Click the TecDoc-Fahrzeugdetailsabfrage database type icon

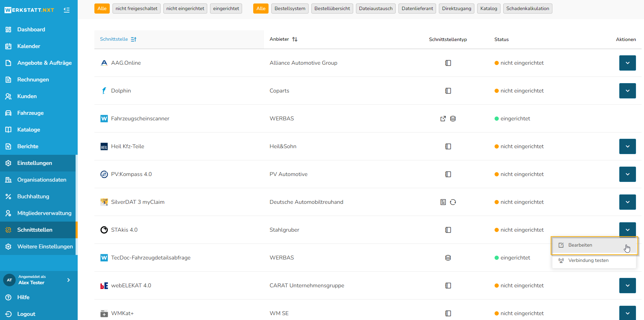448,258
